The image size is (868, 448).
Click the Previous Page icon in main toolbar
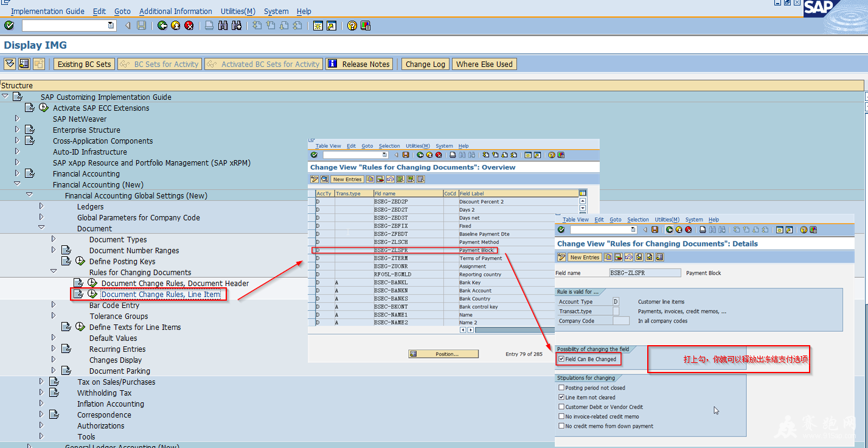tap(270, 26)
